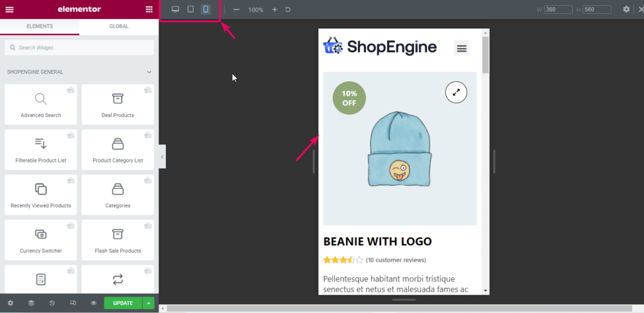644x313 pixels.
Task: Click the preview scrollbar down arrow
Action: (x=486, y=290)
